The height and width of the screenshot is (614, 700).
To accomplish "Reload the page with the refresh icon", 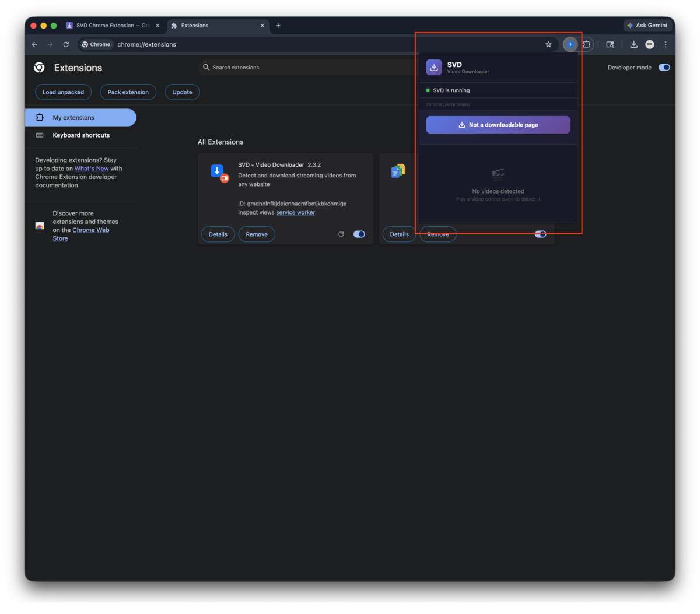I will tap(66, 44).
